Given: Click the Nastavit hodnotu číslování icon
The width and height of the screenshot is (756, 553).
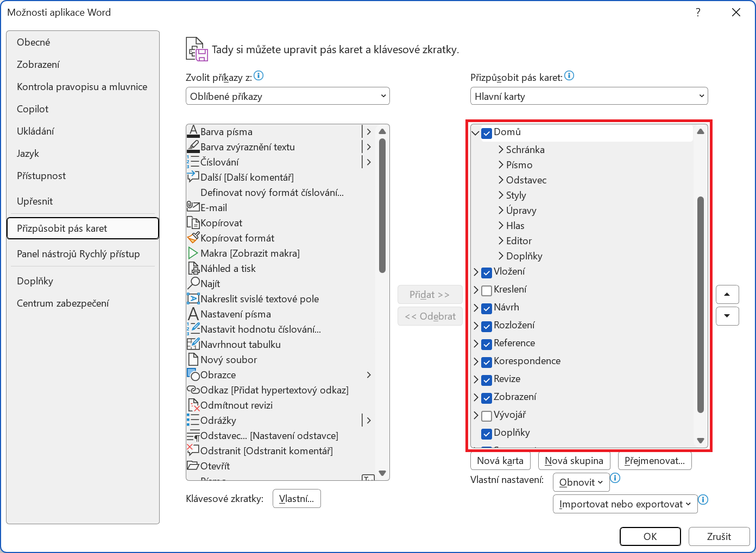Looking at the screenshot, I should [193, 329].
